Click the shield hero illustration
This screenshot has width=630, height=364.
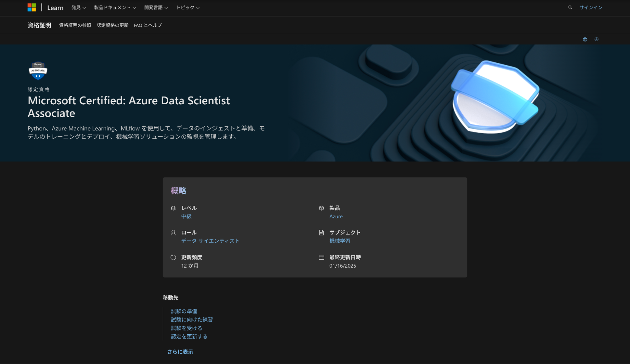tap(495, 96)
